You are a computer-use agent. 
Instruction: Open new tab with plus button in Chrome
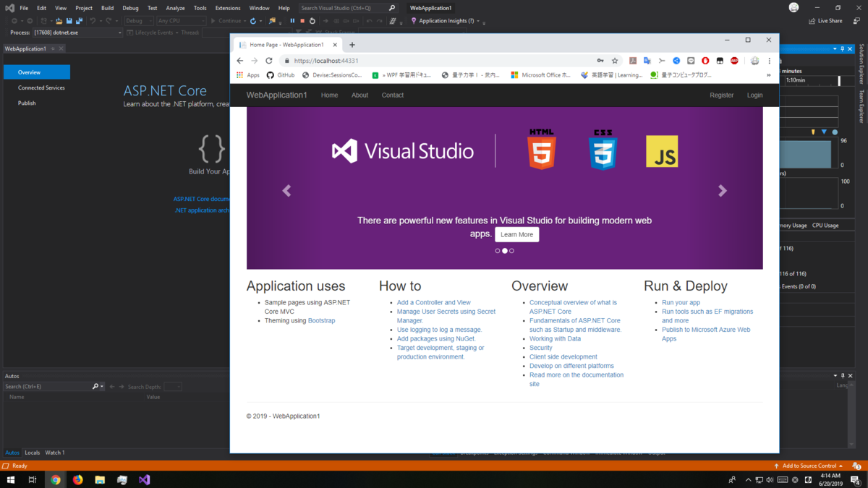[352, 45]
